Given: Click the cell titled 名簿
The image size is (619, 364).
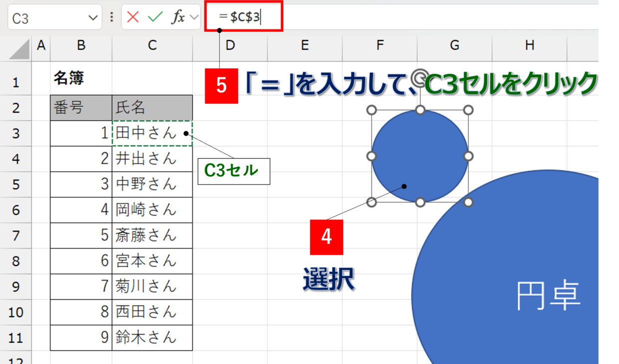Looking at the screenshot, I should [81, 78].
